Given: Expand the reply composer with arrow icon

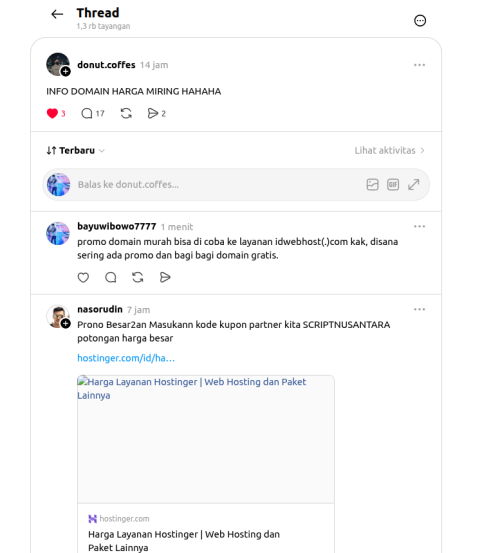Looking at the screenshot, I should [414, 184].
